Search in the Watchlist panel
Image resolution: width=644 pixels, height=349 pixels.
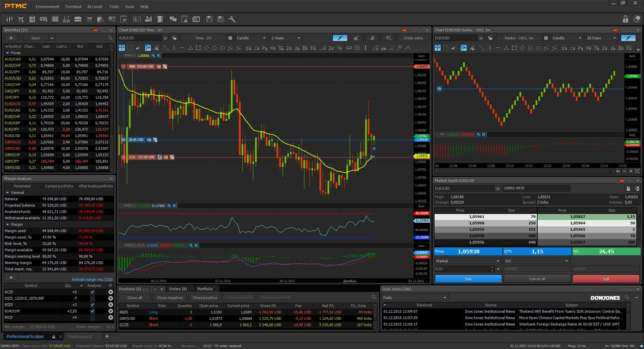(110, 38)
